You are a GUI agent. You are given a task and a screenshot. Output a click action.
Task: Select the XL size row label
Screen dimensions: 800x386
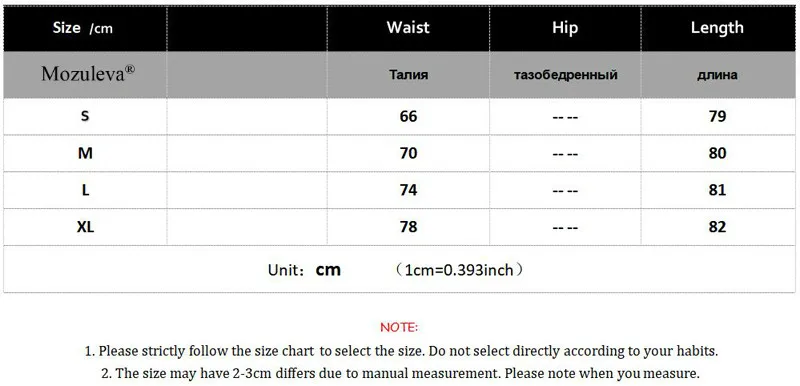point(85,226)
